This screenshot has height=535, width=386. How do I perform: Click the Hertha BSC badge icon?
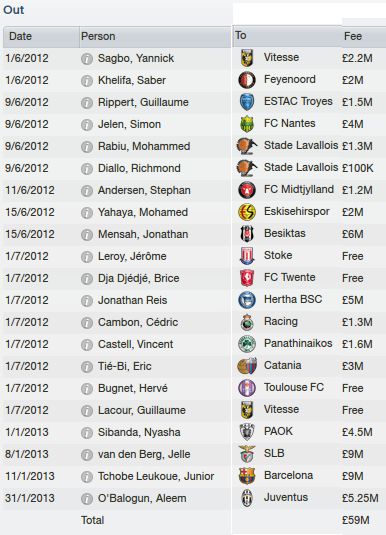tap(246, 300)
